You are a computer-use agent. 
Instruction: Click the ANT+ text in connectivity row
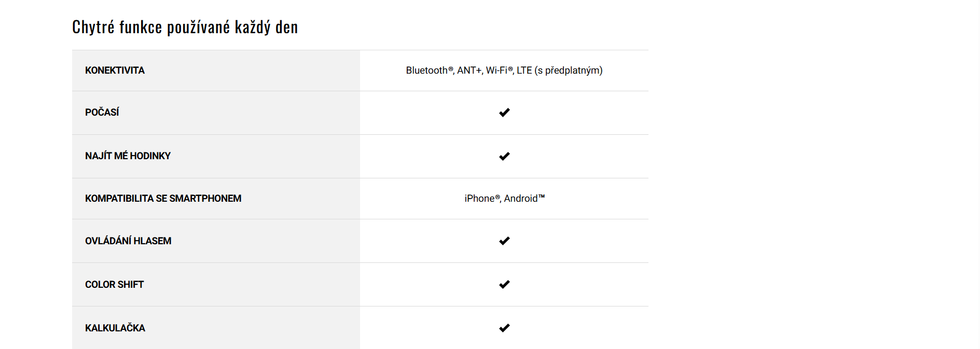click(469, 71)
